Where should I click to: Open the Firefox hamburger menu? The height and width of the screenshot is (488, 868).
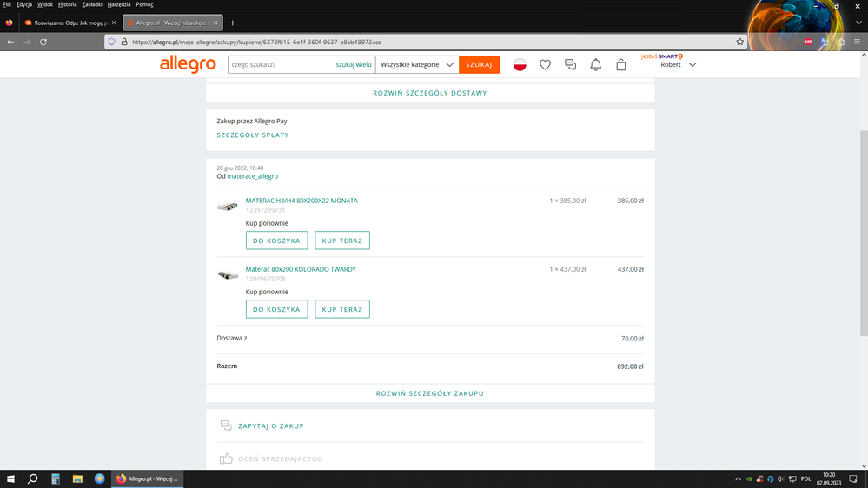pyautogui.click(x=857, y=42)
